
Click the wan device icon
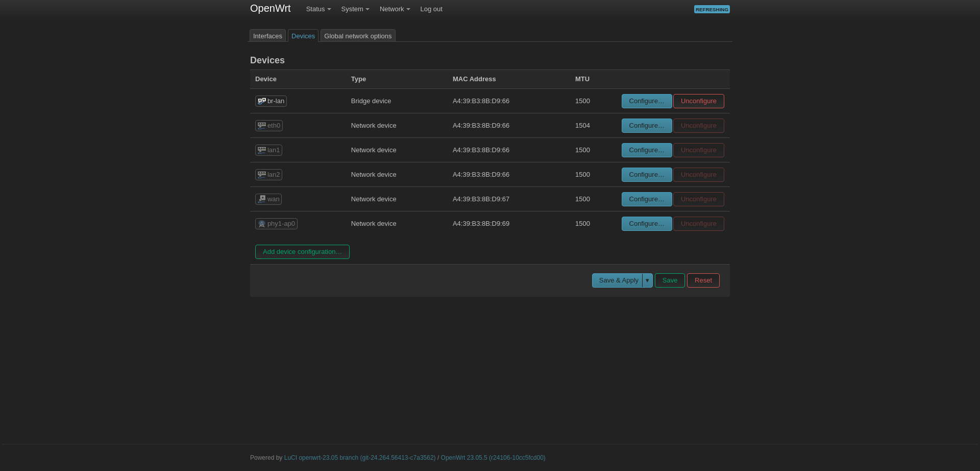pos(262,199)
